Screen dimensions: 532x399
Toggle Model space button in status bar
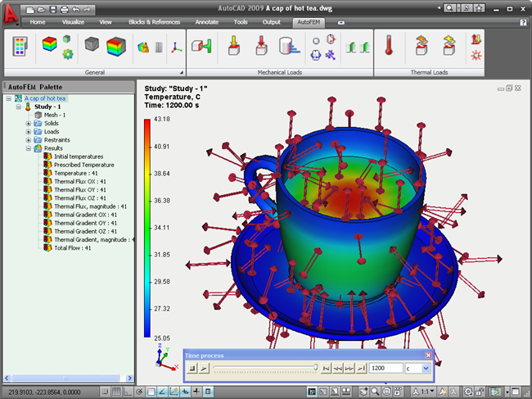click(312, 392)
